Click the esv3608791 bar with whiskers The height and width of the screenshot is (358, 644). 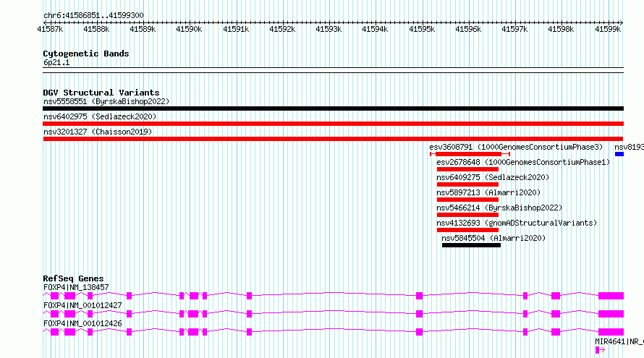[470, 154]
